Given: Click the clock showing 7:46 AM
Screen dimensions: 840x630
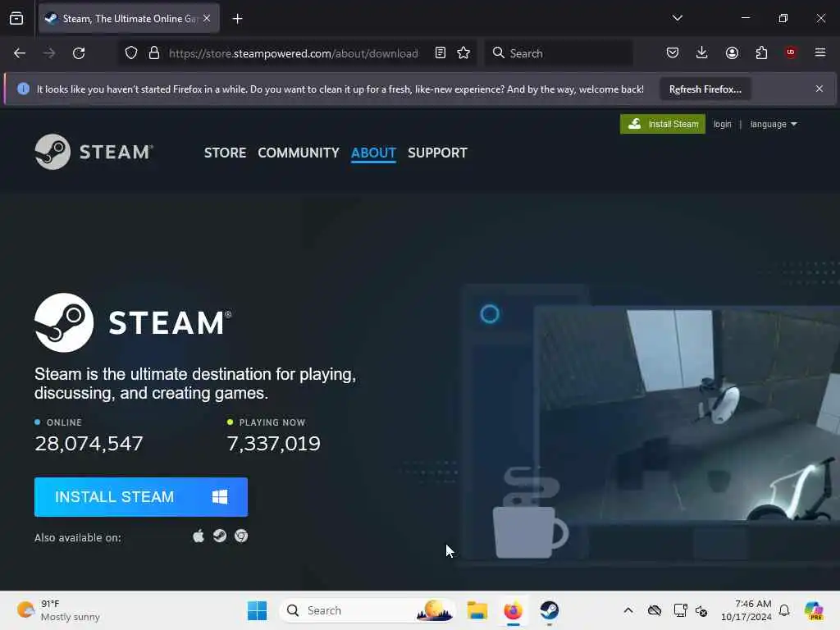Looking at the screenshot, I should pos(746,610).
